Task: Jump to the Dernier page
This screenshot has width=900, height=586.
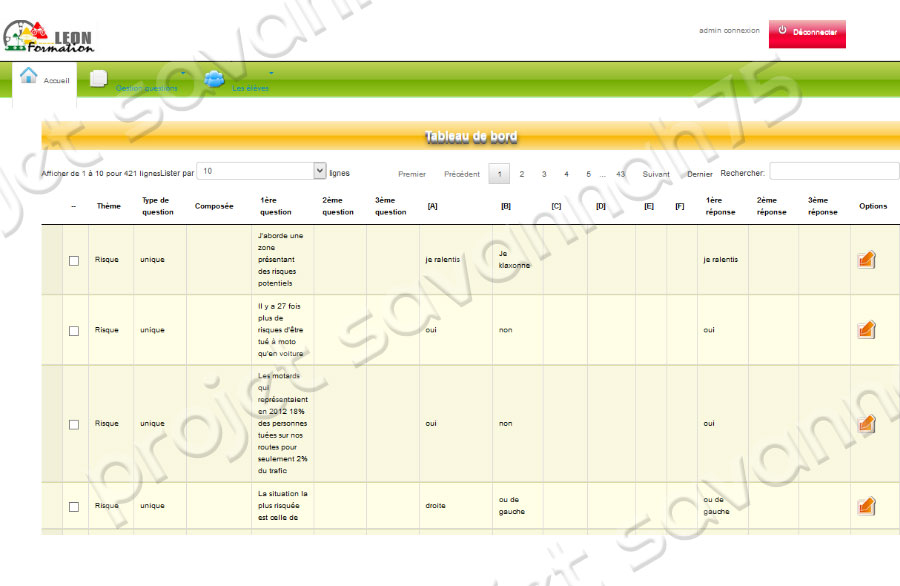Action: 700,174
